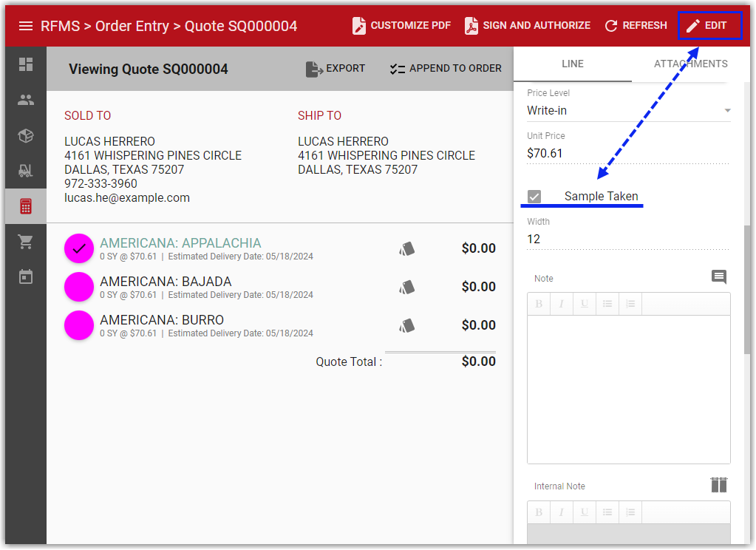Click the email lucas.he@example.com

pyautogui.click(x=127, y=198)
